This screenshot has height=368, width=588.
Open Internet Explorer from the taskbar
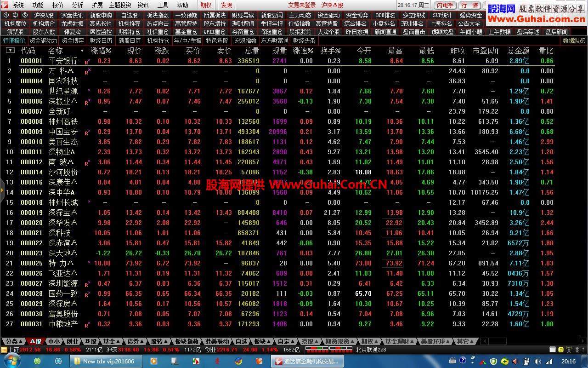[58, 361]
